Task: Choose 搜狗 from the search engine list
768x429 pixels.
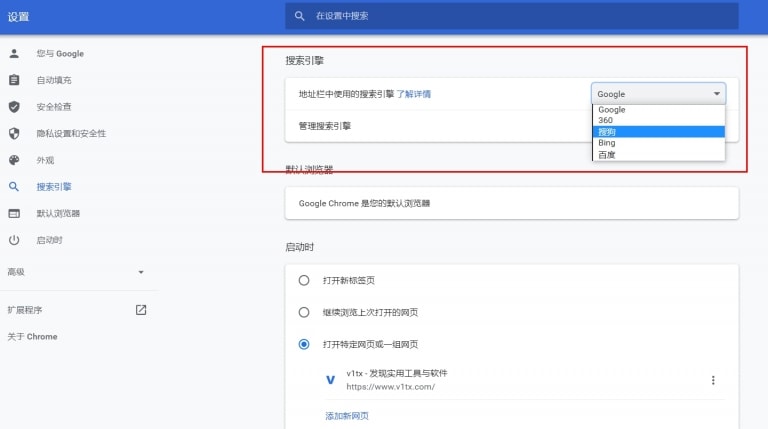Action: click(658, 132)
